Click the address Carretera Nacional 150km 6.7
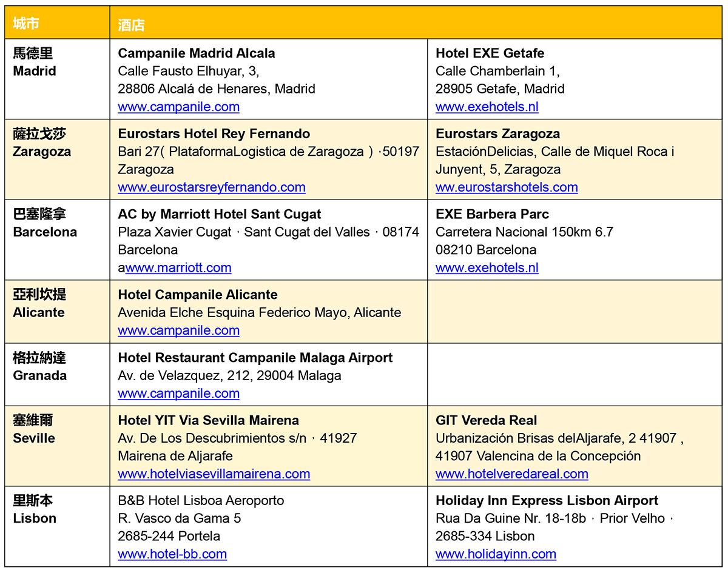Image resolution: width=728 pixels, height=573 pixels. pyautogui.click(x=524, y=232)
